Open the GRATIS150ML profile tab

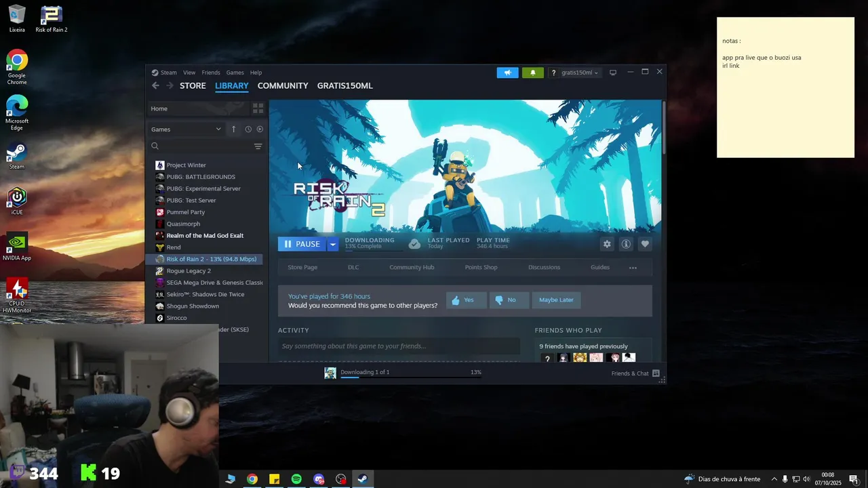tap(345, 86)
